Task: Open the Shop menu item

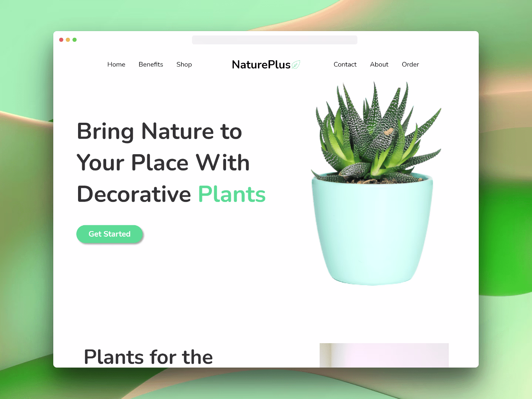Action: tap(184, 64)
